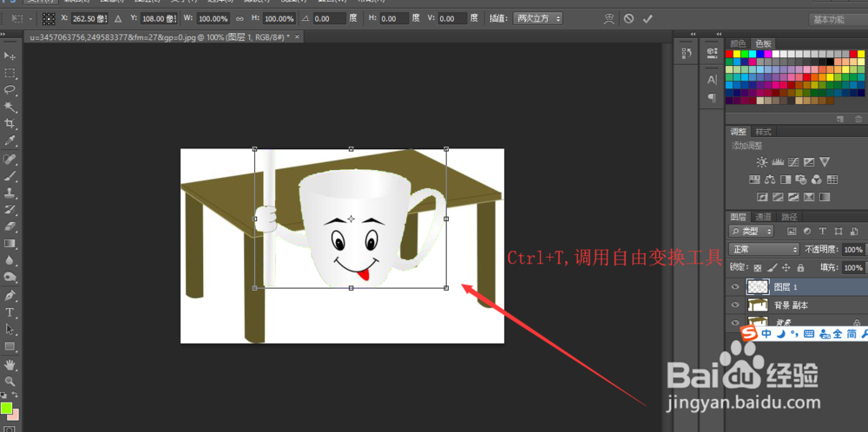The image size is (868, 432).
Task: Add a Brightness/Contrast adjustment
Action: click(x=762, y=162)
